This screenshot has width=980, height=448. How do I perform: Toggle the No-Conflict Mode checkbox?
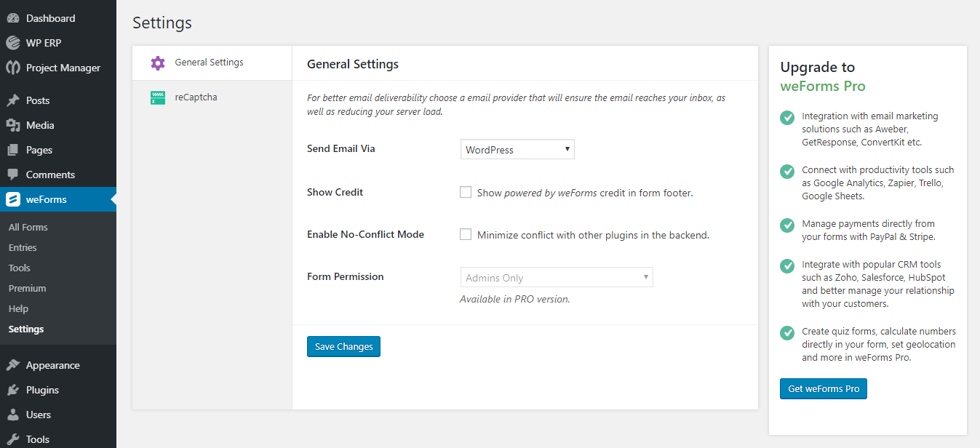point(466,235)
